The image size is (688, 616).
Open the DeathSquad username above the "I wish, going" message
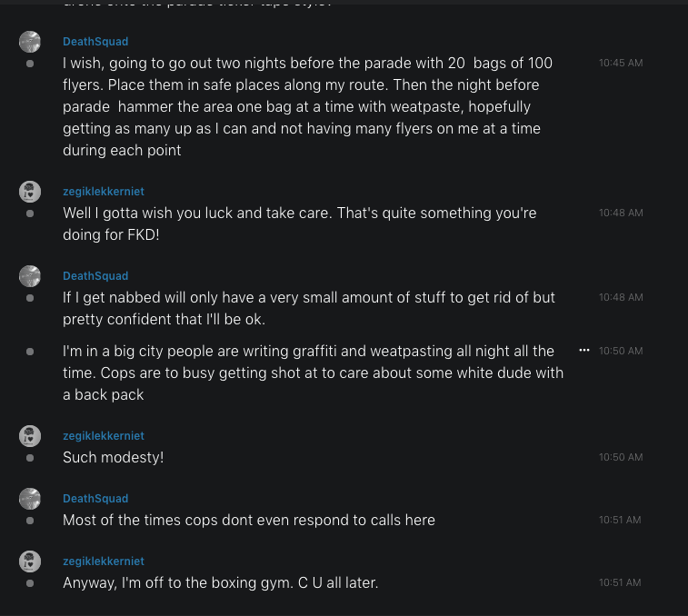tap(95, 42)
